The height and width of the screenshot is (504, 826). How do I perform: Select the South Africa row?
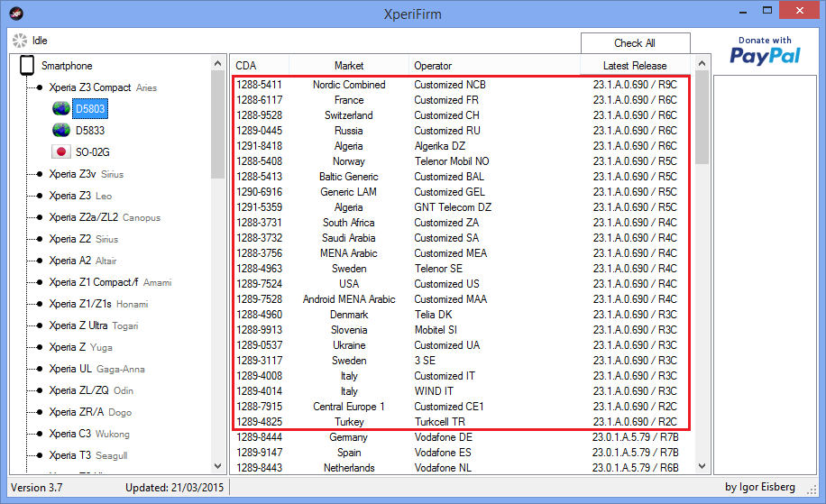461,222
